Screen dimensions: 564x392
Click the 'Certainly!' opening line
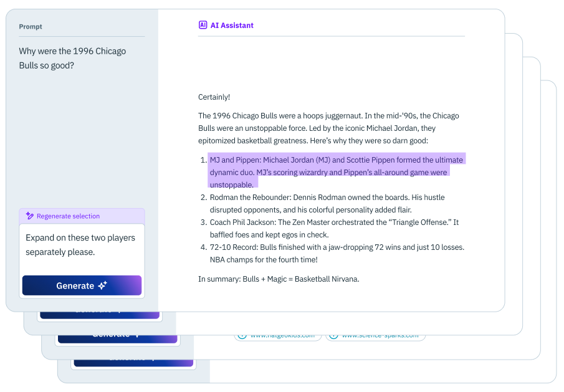(x=214, y=97)
